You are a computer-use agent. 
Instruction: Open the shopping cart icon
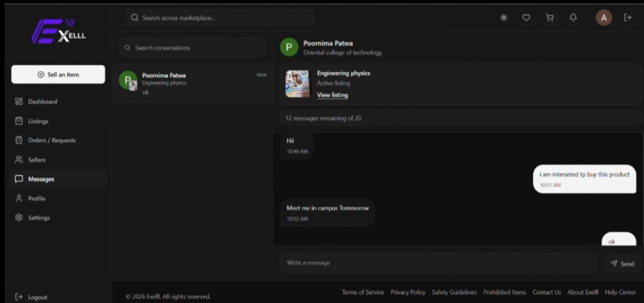549,18
